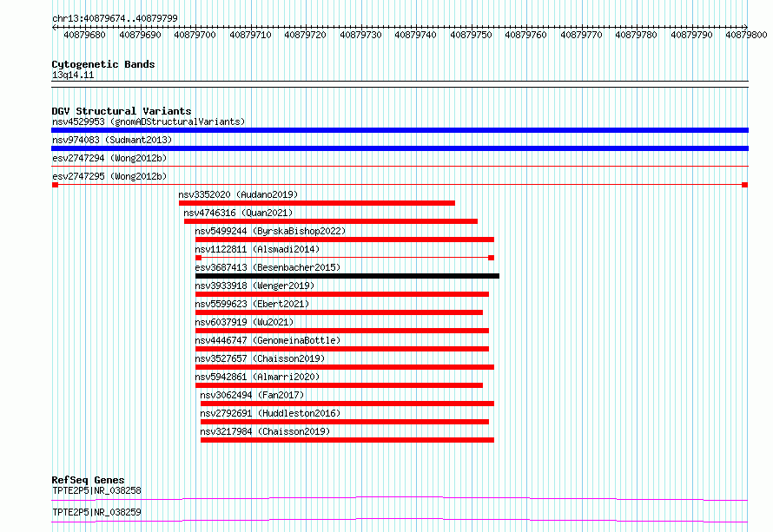Select nsv3217984 (Chaisson2019) label
The image size is (773, 532).
click(265, 431)
